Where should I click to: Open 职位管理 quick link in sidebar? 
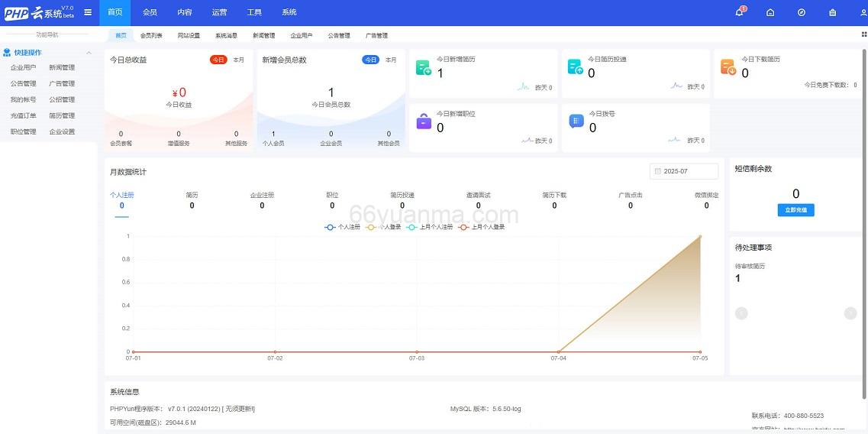click(x=23, y=132)
